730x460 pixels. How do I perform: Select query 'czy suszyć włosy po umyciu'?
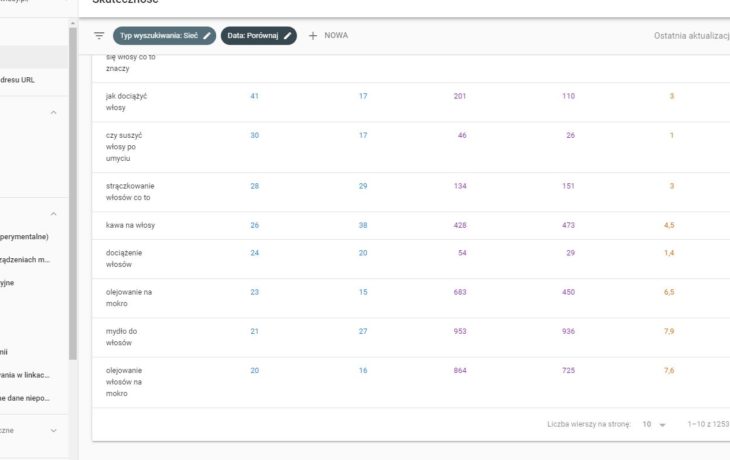[x=124, y=147]
